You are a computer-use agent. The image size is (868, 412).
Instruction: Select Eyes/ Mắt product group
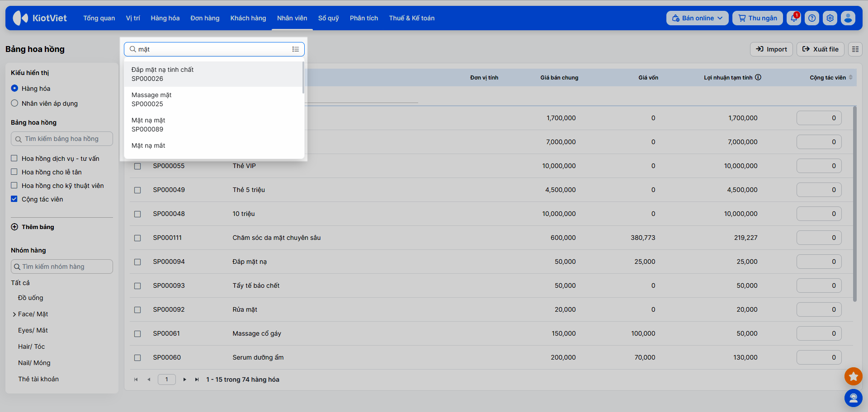pos(33,330)
